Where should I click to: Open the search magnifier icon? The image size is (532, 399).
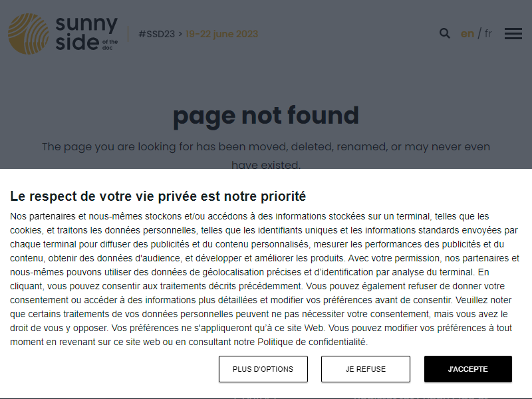pos(444,33)
